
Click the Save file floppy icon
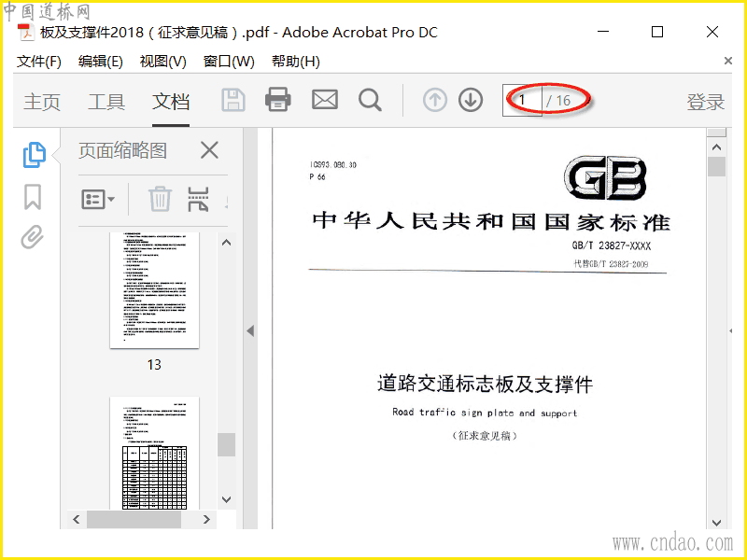click(x=233, y=101)
